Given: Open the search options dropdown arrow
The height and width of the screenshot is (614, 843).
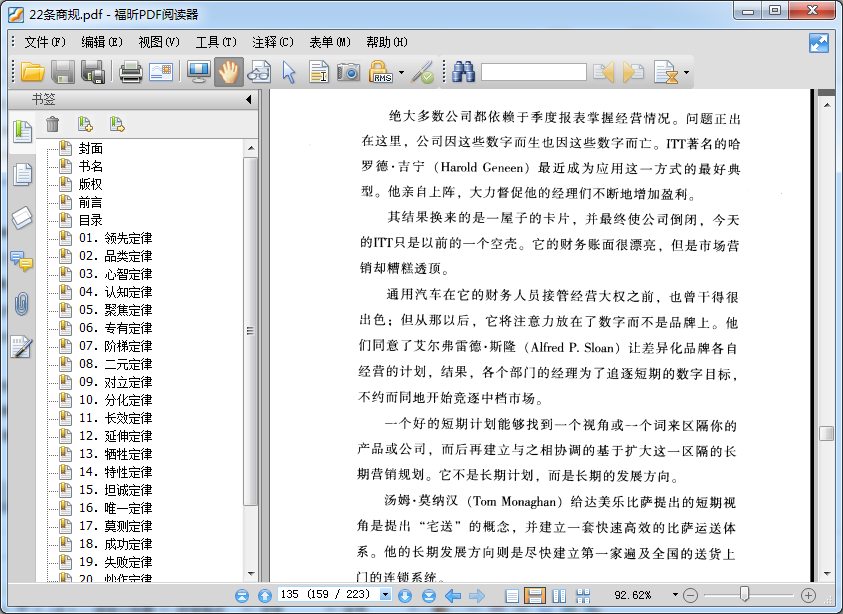Looking at the screenshot, I should [x=687, y=72].
